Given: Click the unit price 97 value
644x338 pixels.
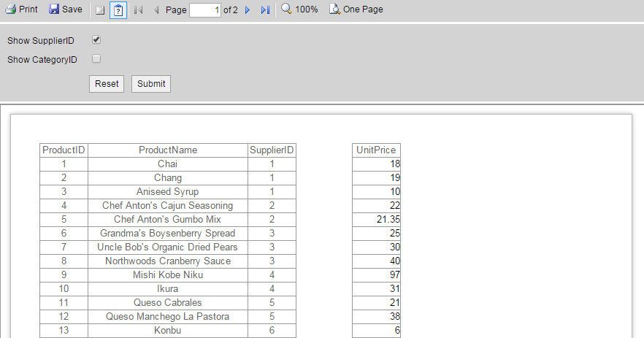Looking at the screenshot, I should (x=395, y=275).
